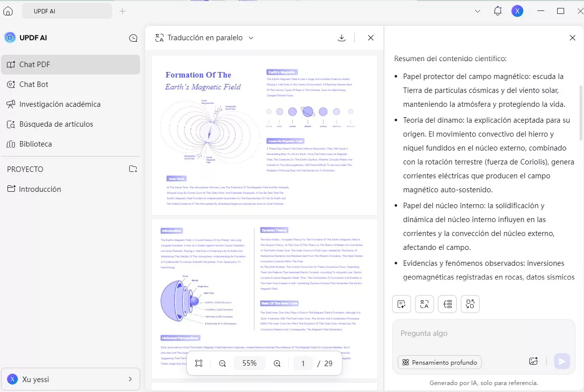Expand the title bar dropdown chevron
Viewport: 584px width, 392px height.
pos(478,11)
